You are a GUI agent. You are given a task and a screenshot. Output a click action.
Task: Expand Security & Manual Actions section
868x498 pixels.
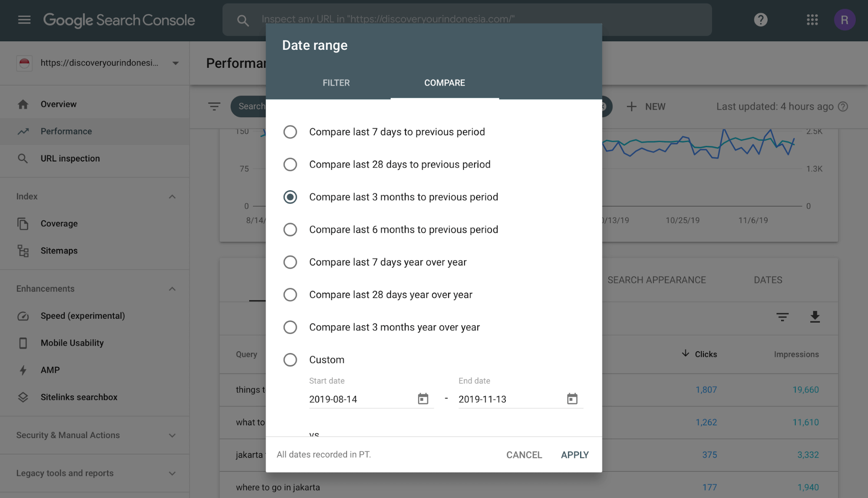(x=172, y=435)
